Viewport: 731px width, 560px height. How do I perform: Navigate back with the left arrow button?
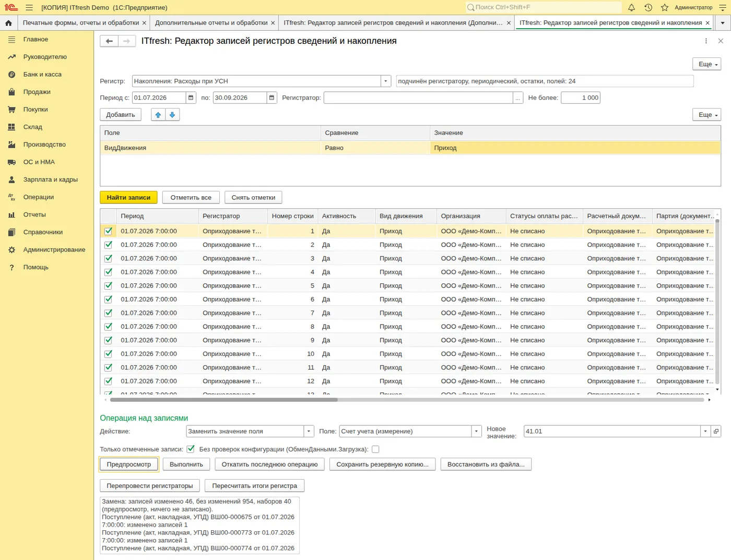coord(109,41)
